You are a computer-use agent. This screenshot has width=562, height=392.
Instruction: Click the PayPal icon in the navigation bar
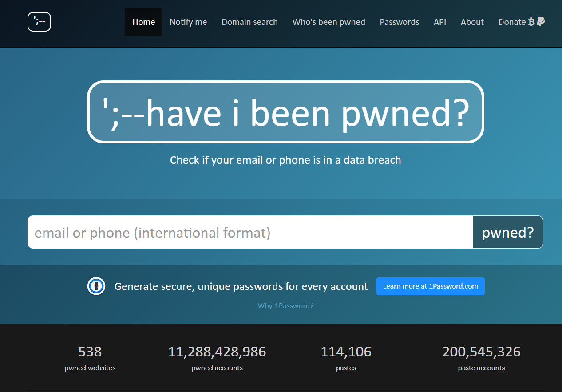[x=541, y=22]
